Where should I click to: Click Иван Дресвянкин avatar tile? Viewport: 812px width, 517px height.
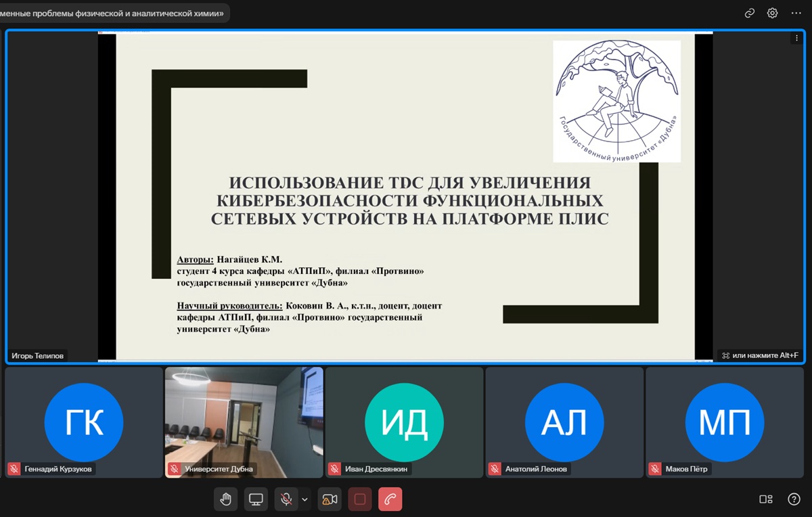[x=404, y=422]
